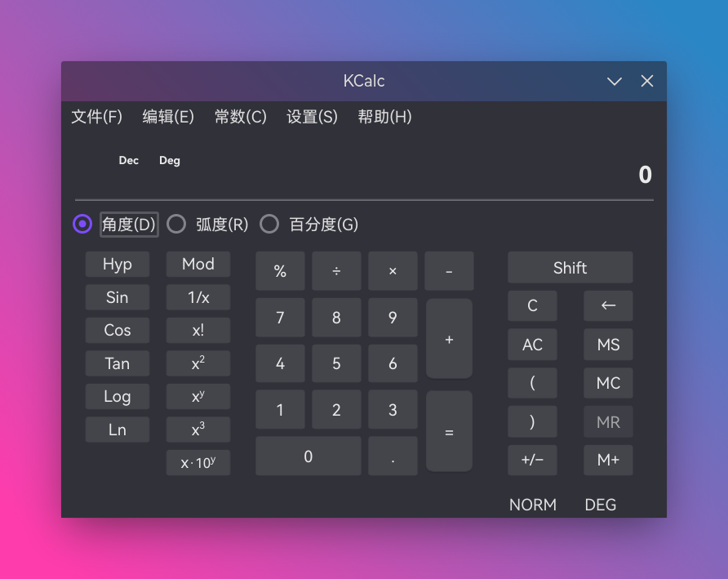
Task: Open the 设置(S) menu
Action: point(312,117)
